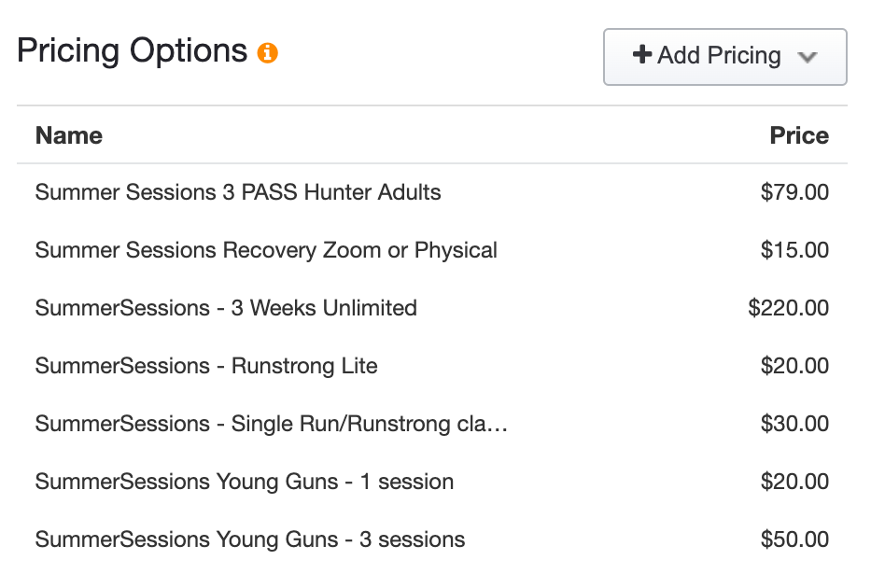Click the $30.00 price value

coord(794,424)
